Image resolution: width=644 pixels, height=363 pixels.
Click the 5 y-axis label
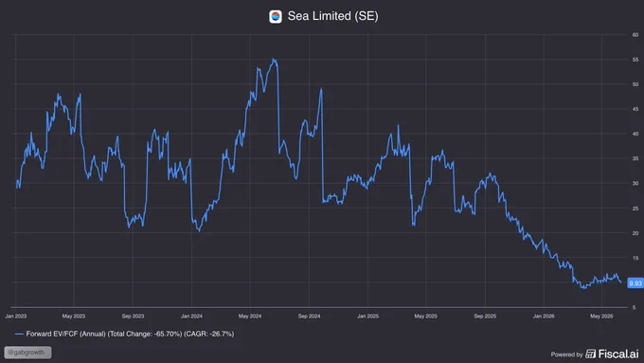coord(634,307)
